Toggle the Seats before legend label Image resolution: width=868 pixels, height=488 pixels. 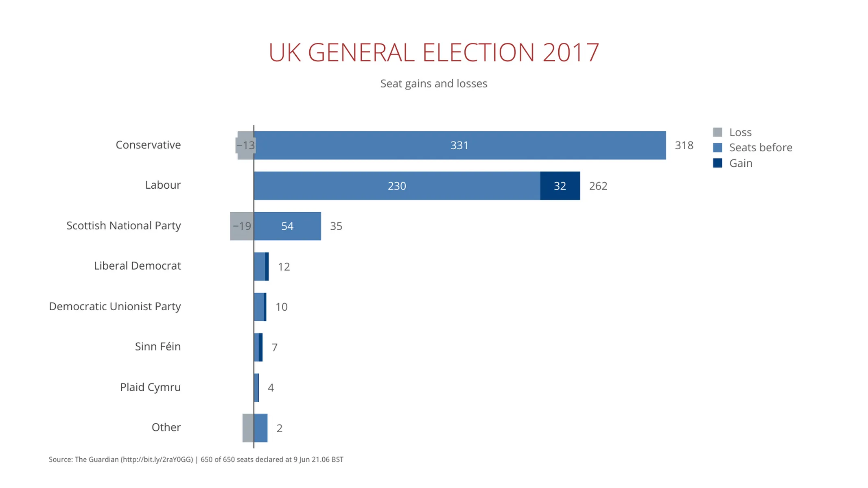[x=761, y=148]
